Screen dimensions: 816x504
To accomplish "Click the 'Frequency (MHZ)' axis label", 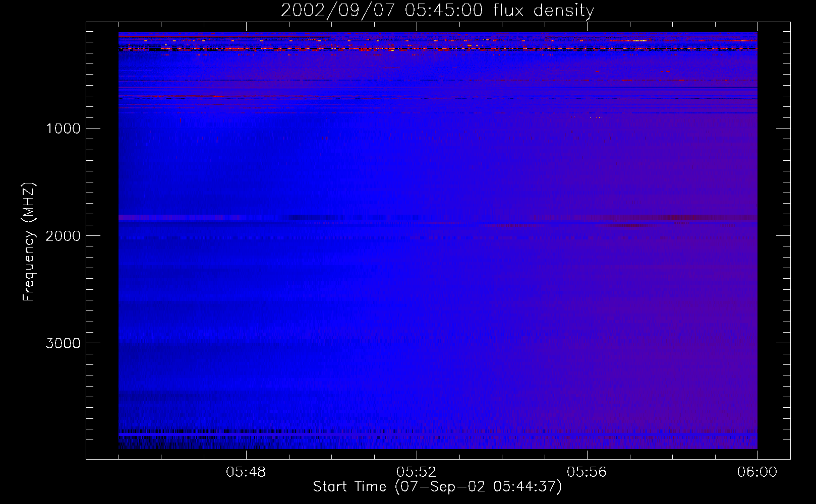I will 29,242.
